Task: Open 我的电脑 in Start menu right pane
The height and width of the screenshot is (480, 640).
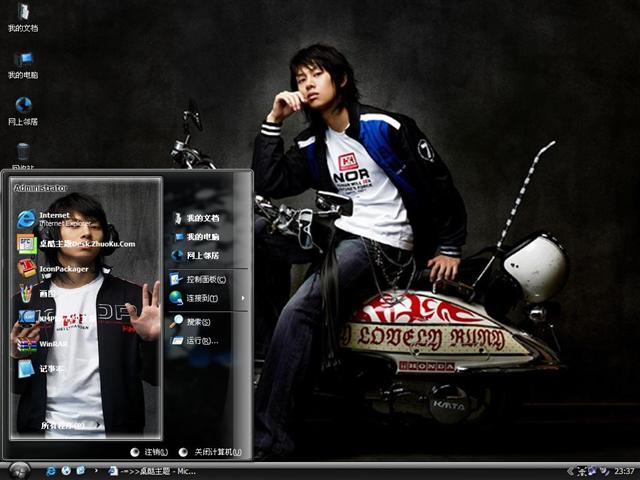Action: [196, 237]
